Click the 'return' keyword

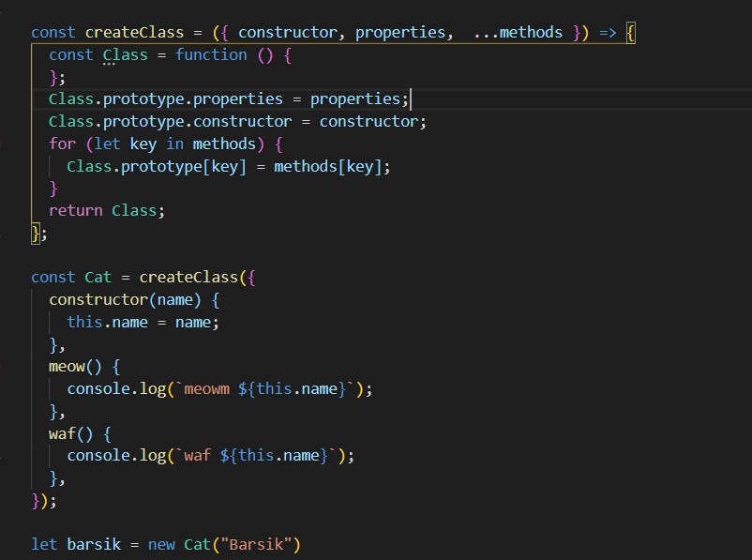pyautogui.click(x=76, y=211)
